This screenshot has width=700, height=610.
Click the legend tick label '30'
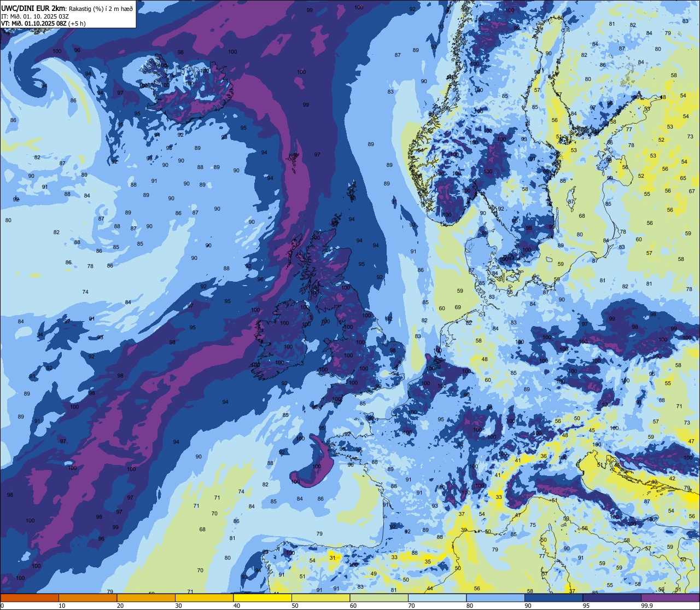pyautogui.click(x=178, y=606)
